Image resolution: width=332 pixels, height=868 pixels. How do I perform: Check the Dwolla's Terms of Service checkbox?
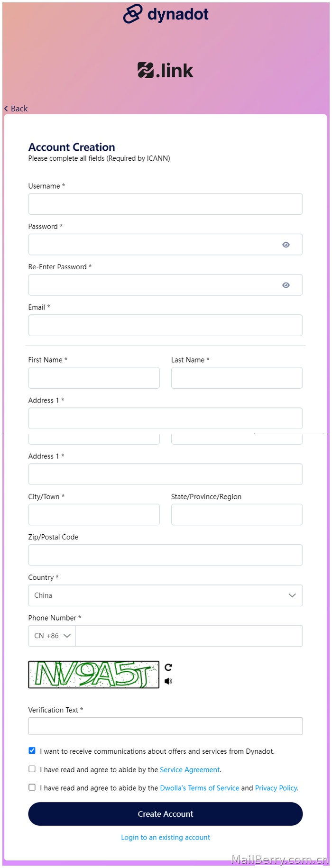pos(32,787)
